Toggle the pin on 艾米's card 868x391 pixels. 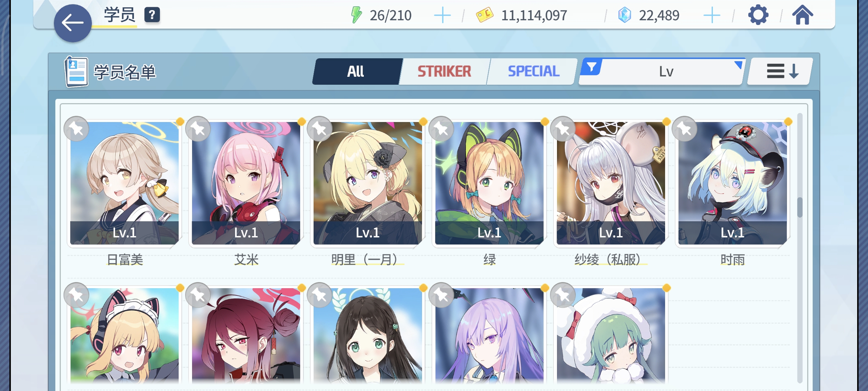[x=198, y=129]
